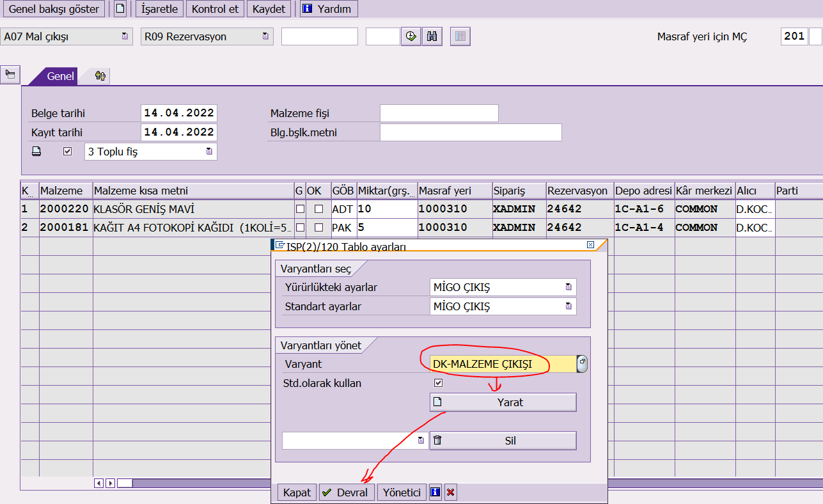Click the execute clock icon next to the input field
This screenshot has width=823, height=504.
(x=411, y=36)
